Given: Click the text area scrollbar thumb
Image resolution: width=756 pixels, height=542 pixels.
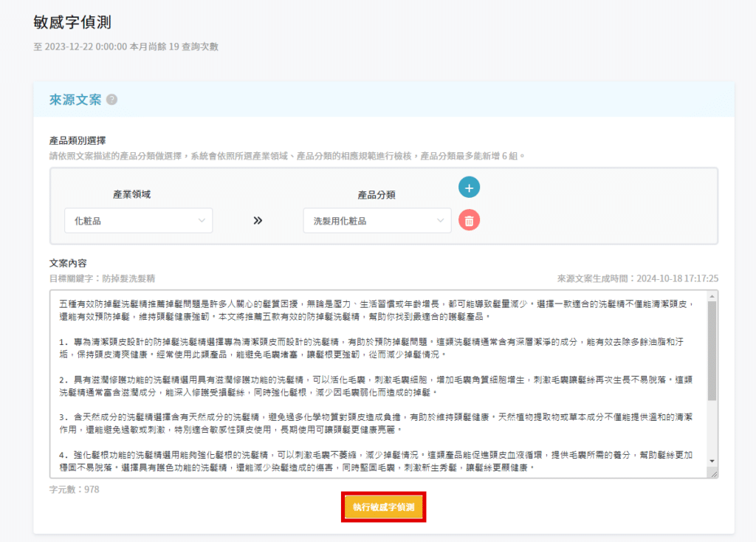Looking at the screenshot, I should (x=712, y=351).
